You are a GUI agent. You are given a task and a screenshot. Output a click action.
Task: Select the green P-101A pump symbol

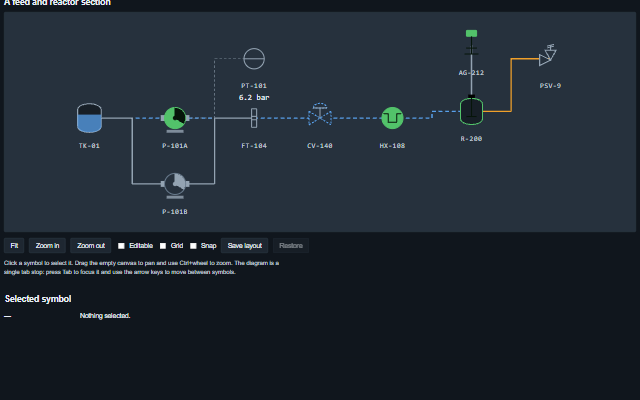point(175,119)
